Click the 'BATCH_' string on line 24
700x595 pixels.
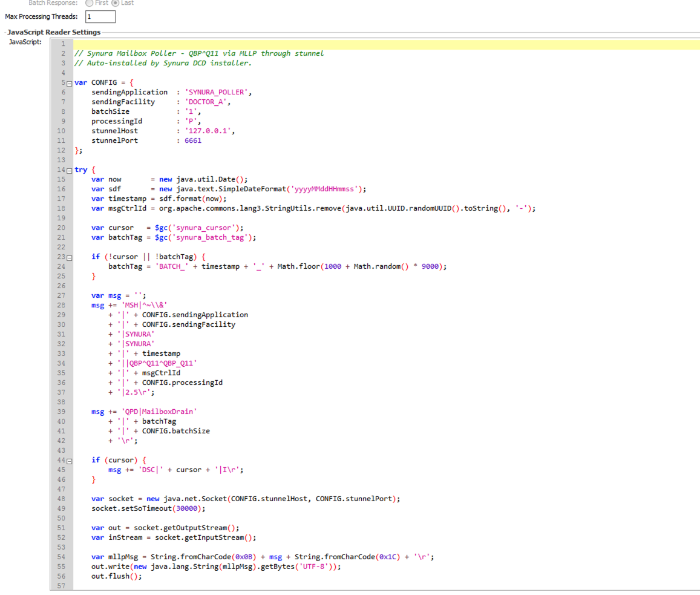click(x=172, y=266)
